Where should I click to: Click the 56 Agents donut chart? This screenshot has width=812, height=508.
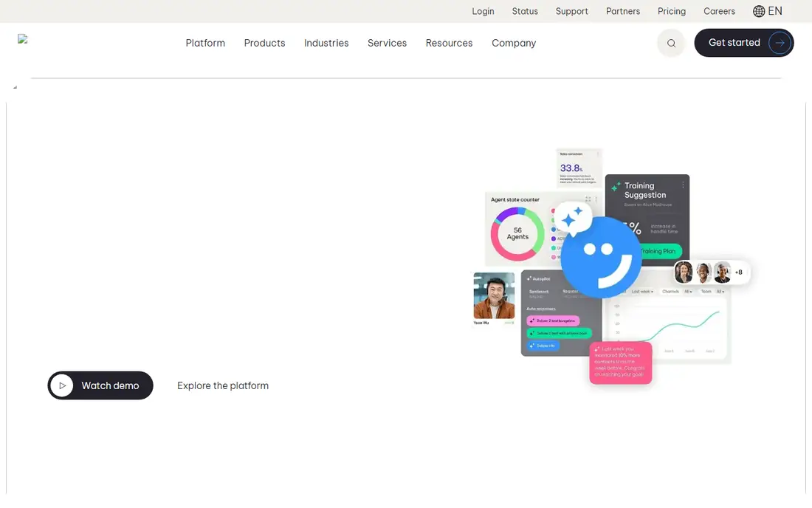click(x=517, y=234)
